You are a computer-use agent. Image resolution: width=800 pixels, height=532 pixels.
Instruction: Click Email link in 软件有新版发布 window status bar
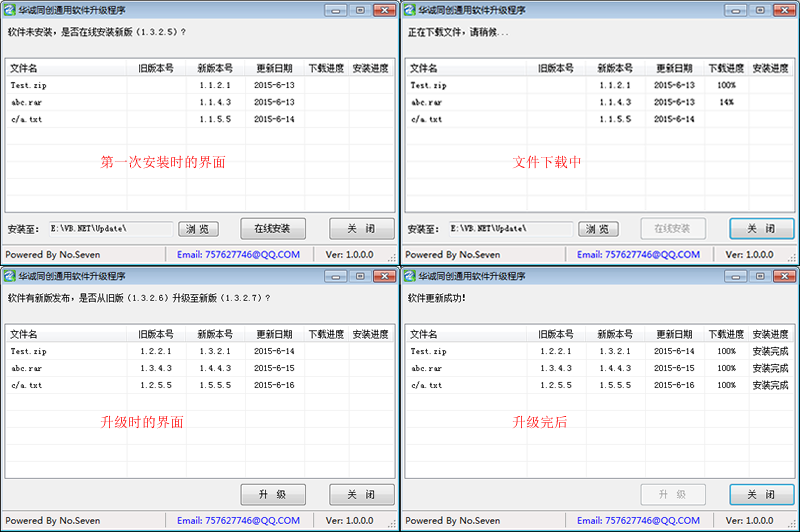pyautogui.click(x=238, y=520)
